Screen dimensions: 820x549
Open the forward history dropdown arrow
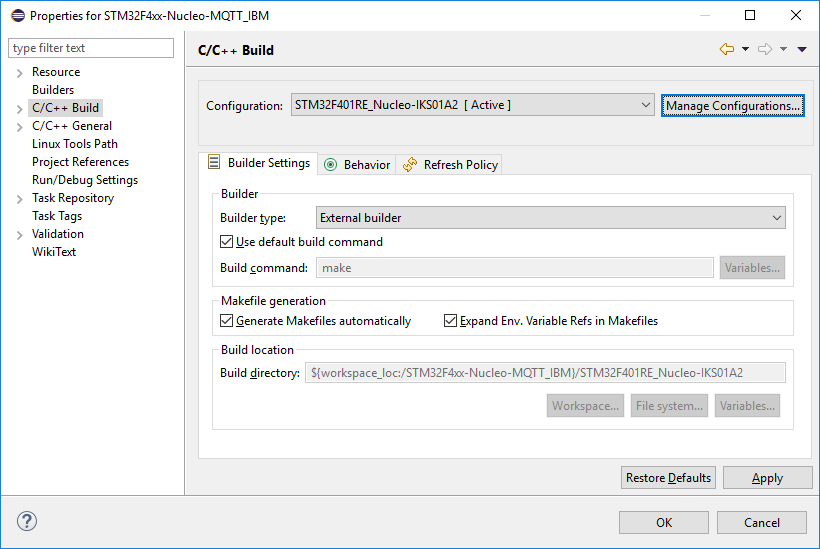coord(783,49)
